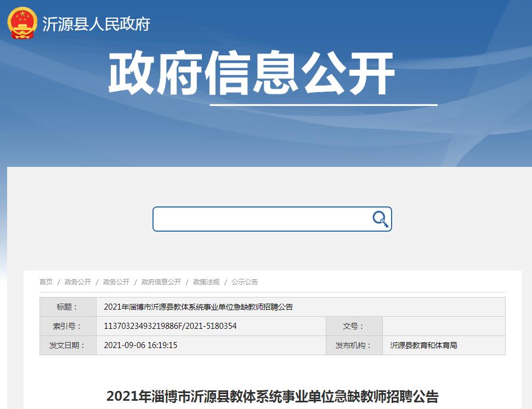532x409 pixels.
Task: Click the national emblem logo
Action: [22, 24]
